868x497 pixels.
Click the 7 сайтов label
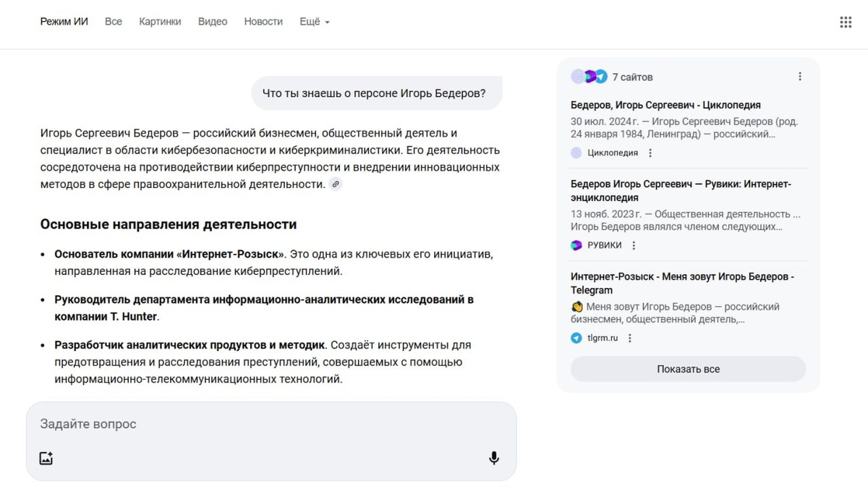(x=632, y=77)
